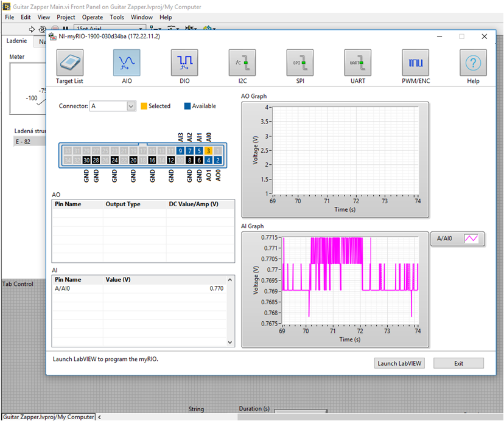Open the Target List panel
The height and width of the screenshot is (421, 504).
pyautogui.click(x=70, y=63)
